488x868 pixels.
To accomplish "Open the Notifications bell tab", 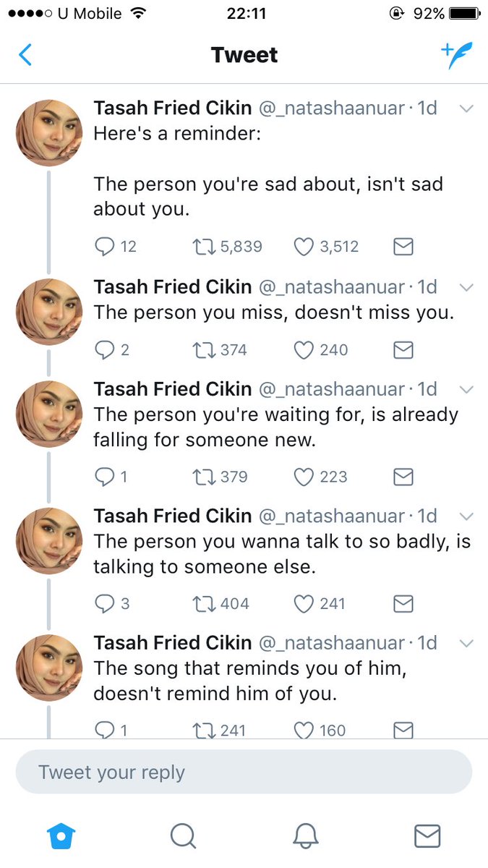I will coord(306,836).
